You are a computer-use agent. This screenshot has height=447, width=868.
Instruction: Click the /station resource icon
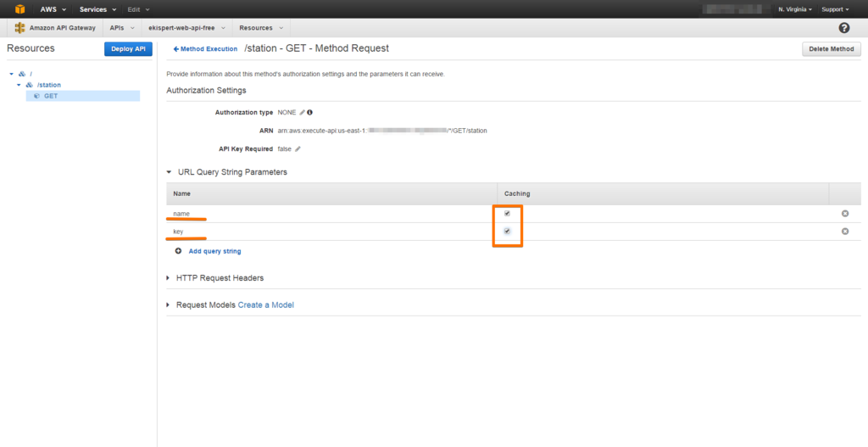click(x=30, y=85)
